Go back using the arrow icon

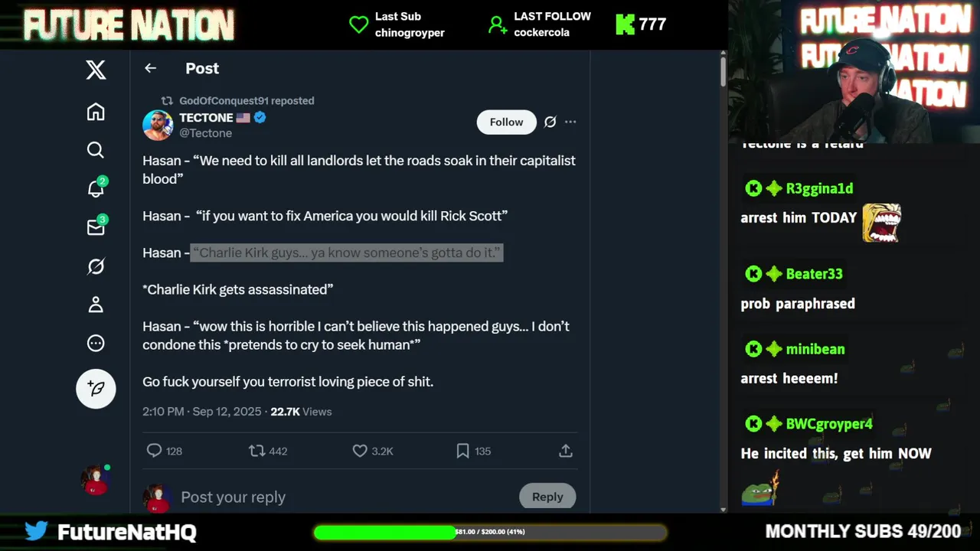point(150,68)
